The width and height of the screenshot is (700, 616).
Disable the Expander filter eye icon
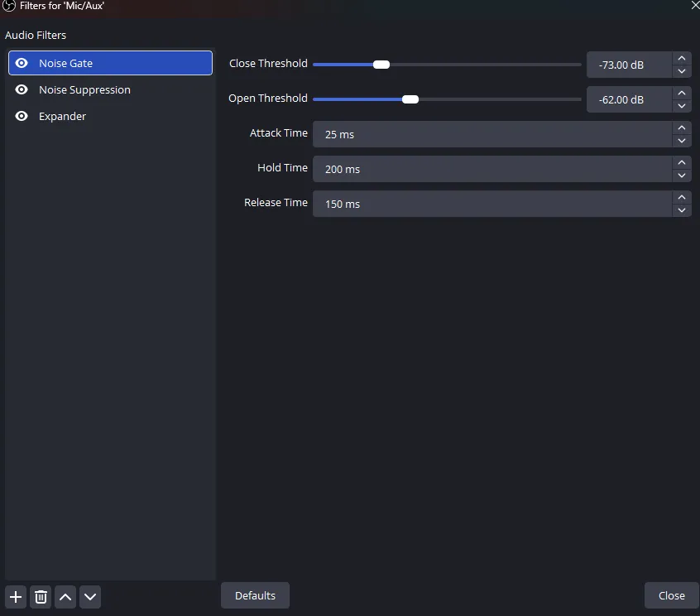click(x=22, y=116)
